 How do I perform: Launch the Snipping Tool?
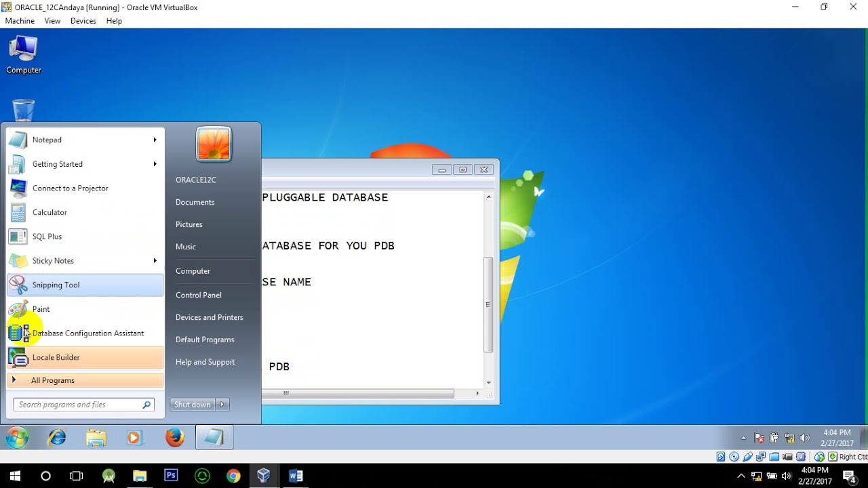click(85, 285)
